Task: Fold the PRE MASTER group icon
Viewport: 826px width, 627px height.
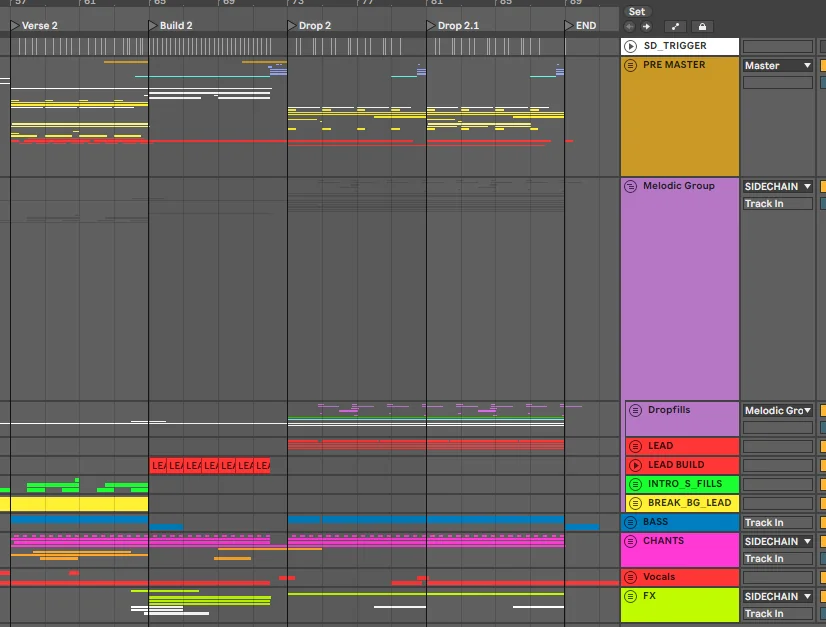Action: (x=630, y=65)
